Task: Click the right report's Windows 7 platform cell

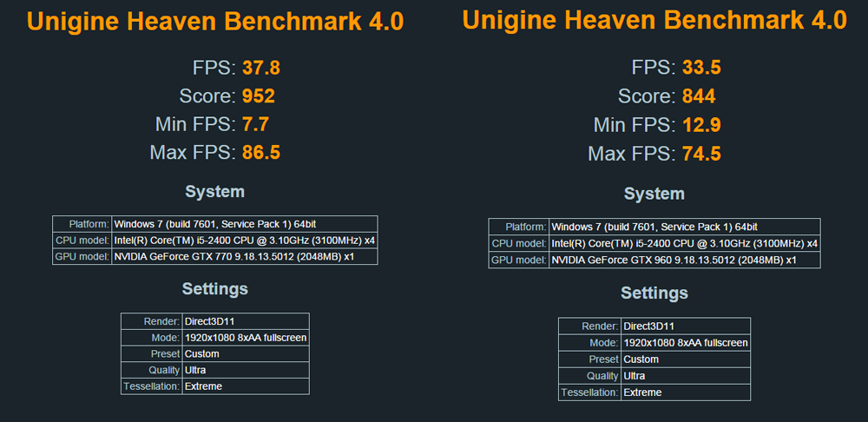Action: (685, 227)
